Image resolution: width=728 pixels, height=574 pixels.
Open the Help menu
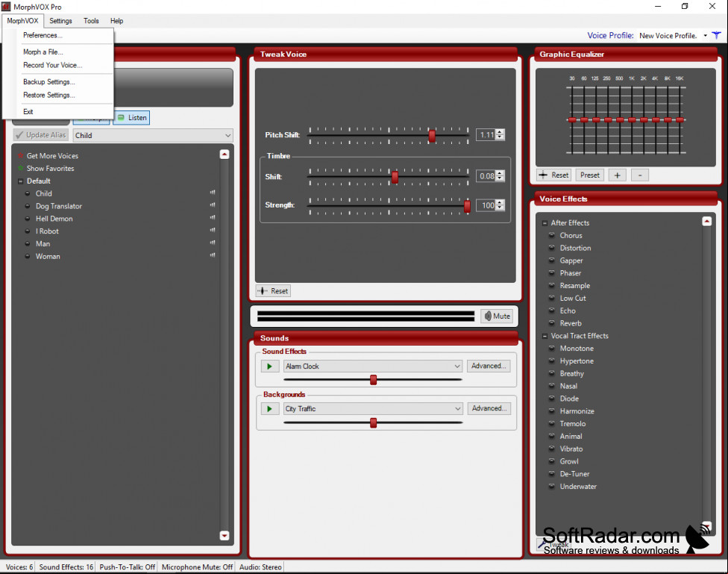click(116, 21)
